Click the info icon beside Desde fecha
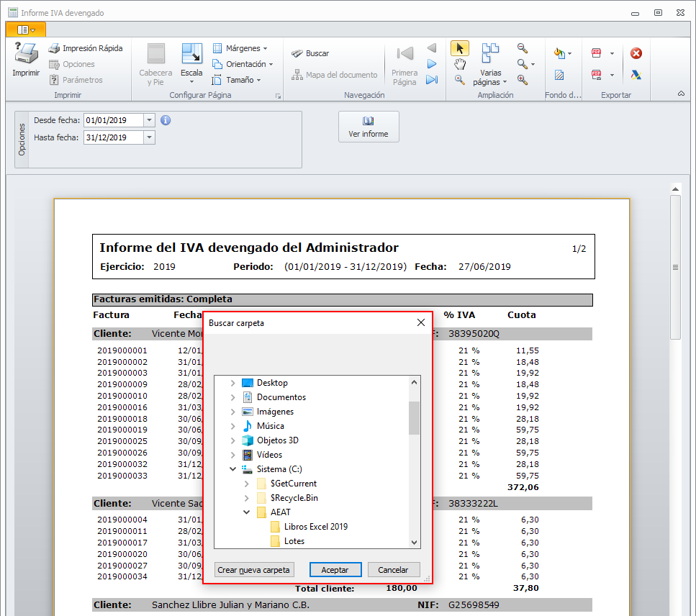The height and width of the screenshot is (616, 696). [166, 120]
